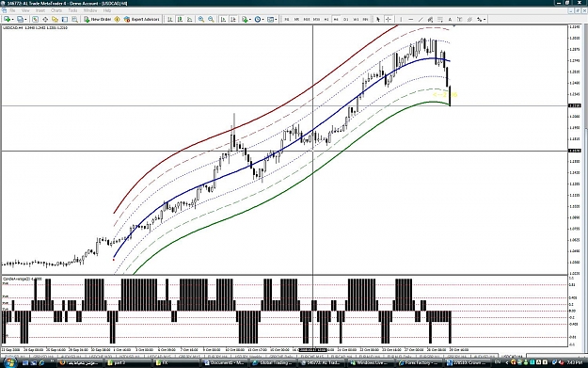Click the Templates icon
588x368 pixels.
tap(270, 19)
